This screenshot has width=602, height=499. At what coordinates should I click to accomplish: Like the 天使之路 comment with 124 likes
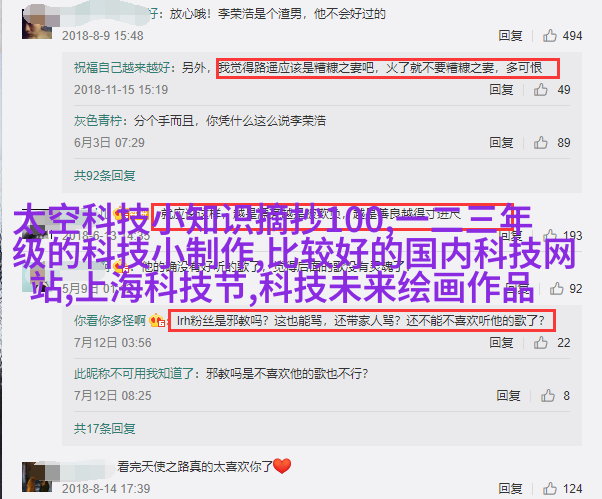(549, 489)
